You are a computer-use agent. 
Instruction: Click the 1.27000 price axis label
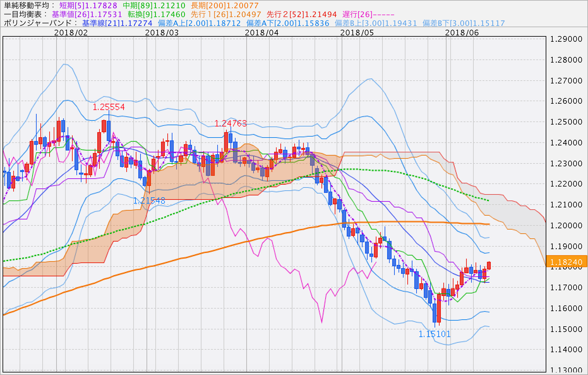566,81
